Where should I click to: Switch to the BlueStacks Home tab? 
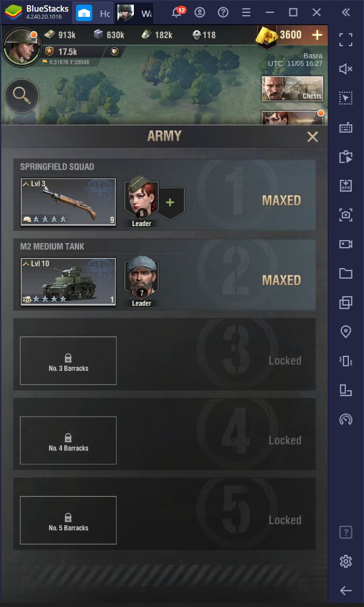tap(92, 13)
